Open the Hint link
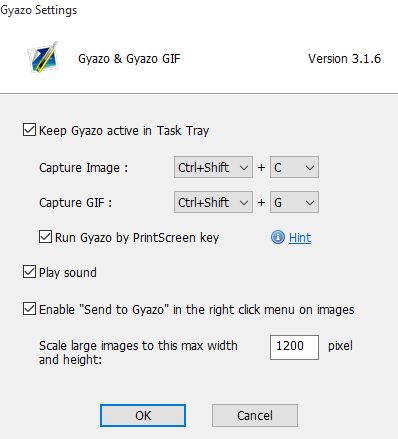This screenshot has width=398, height=439. pos(300,238)
